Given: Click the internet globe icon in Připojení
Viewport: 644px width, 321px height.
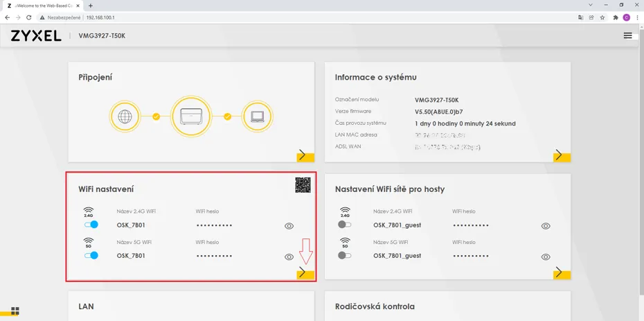Looking at the screenshot, I should tap(125, 116).
